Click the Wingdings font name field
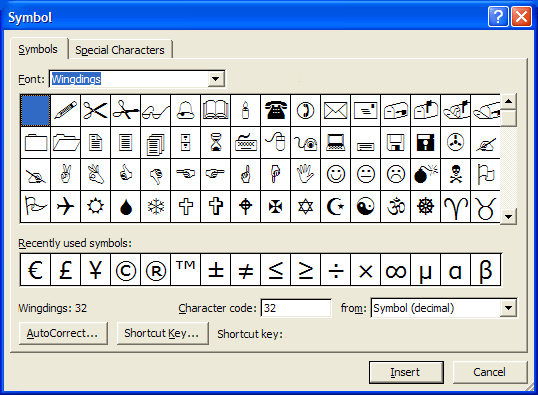The image size is (538, 395). tap(129, 79)
